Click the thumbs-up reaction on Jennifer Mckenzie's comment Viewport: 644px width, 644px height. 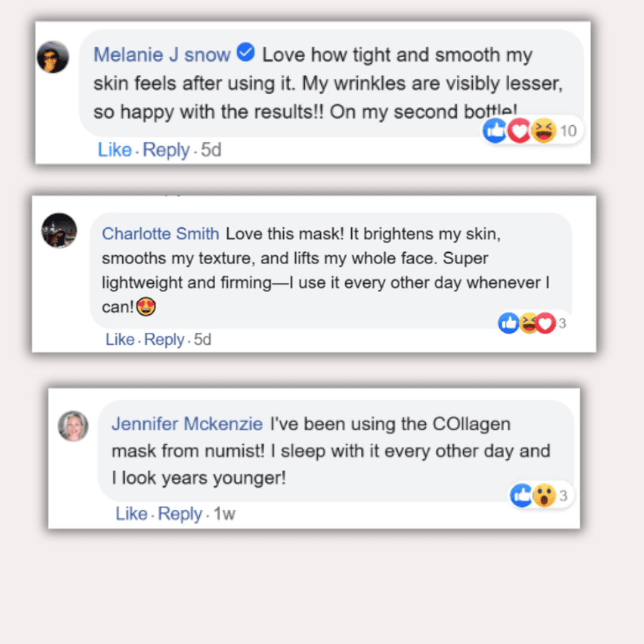(522, 495)
